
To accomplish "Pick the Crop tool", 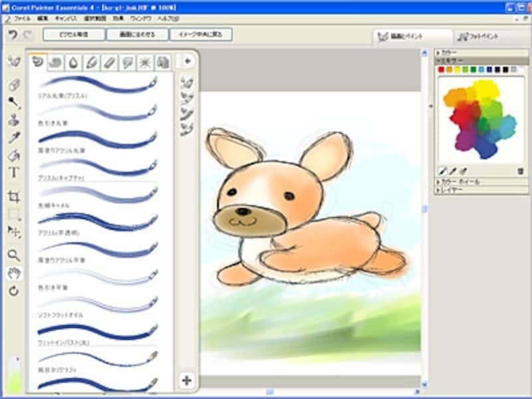I will coord(14,196).
